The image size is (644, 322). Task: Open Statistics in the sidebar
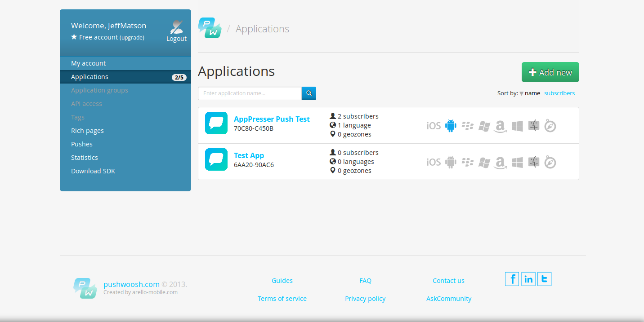[x=125, y=158]
